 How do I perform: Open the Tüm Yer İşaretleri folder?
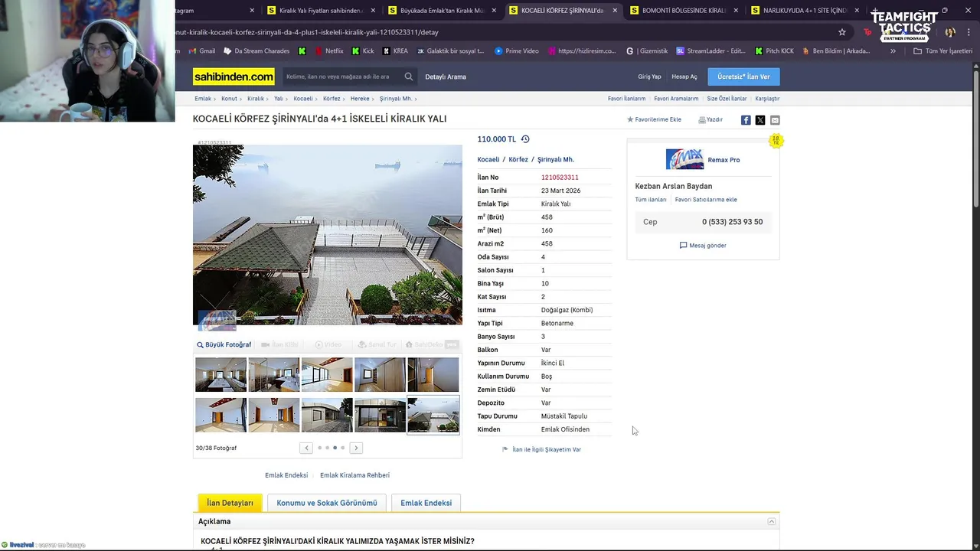point(942,51)
